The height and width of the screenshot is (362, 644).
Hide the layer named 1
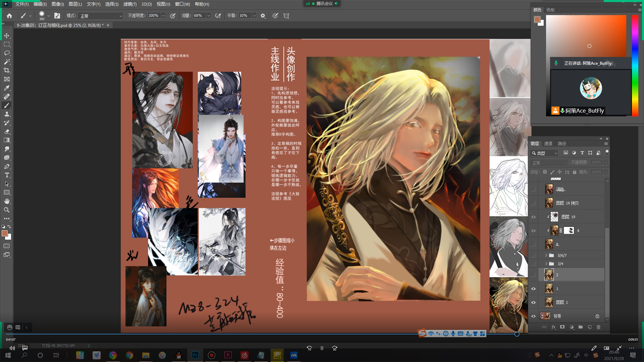[x=533, y=289]
